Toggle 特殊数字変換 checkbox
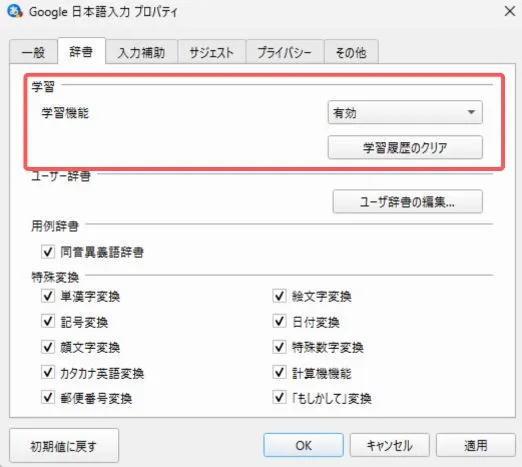522x467 pixels. [x=279, y=347]
